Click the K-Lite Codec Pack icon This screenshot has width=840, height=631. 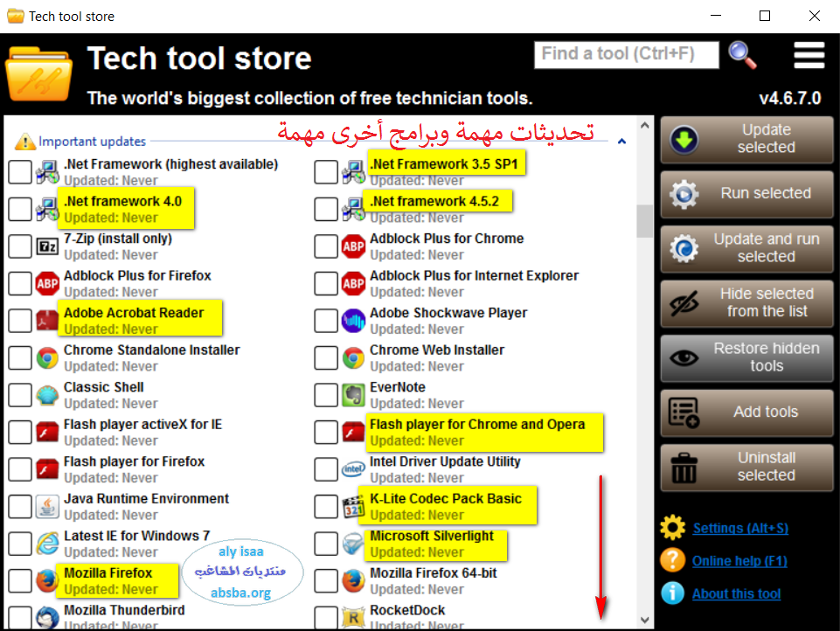353,507
